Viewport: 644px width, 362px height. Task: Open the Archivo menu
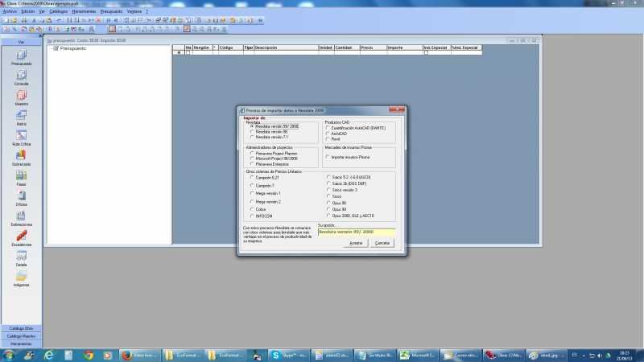pyautogui.click(x=10, y=12)
